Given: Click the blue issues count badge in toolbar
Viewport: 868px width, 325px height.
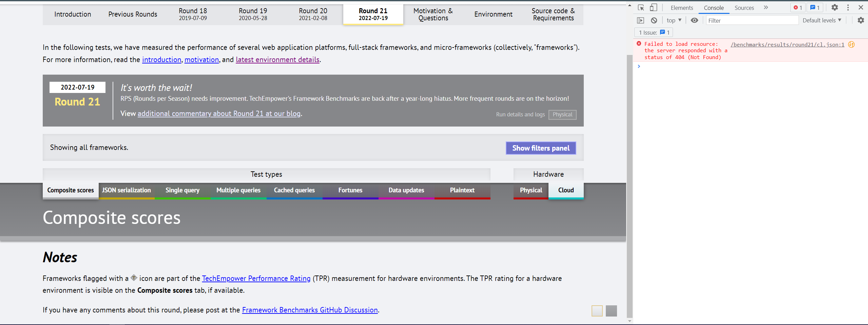Looking at the screenshot, I should (815, 7).
